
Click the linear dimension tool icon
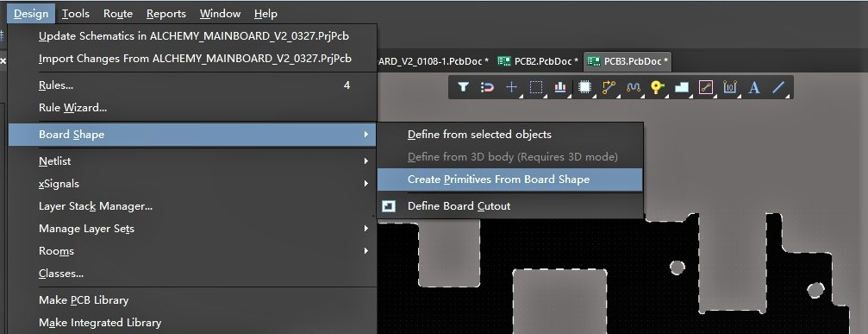(730, 87)
